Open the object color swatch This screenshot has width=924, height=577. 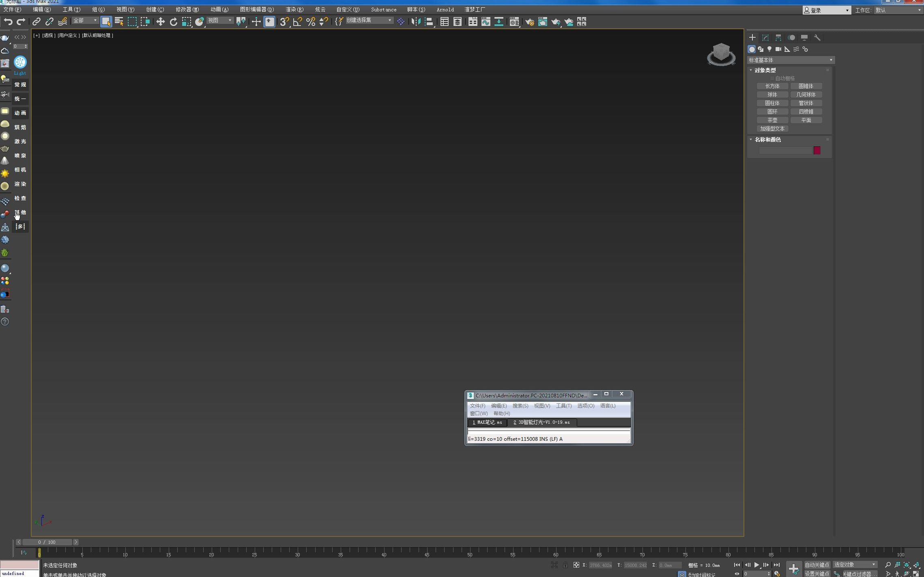point(817,150)
